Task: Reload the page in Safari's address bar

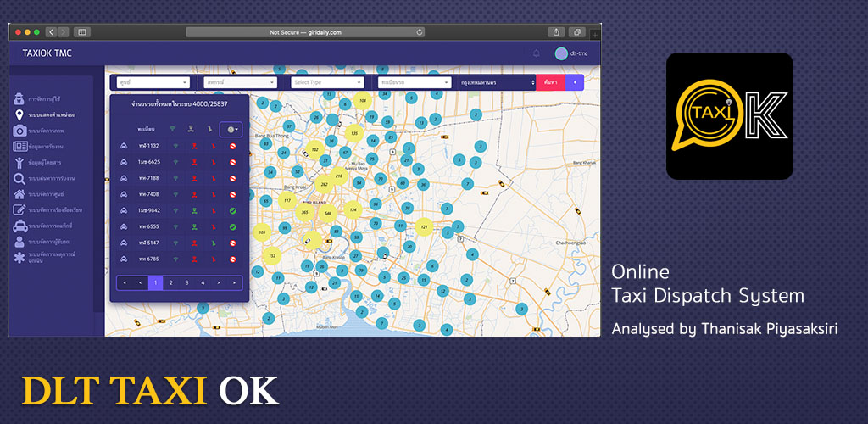Action: coord(420,32)
